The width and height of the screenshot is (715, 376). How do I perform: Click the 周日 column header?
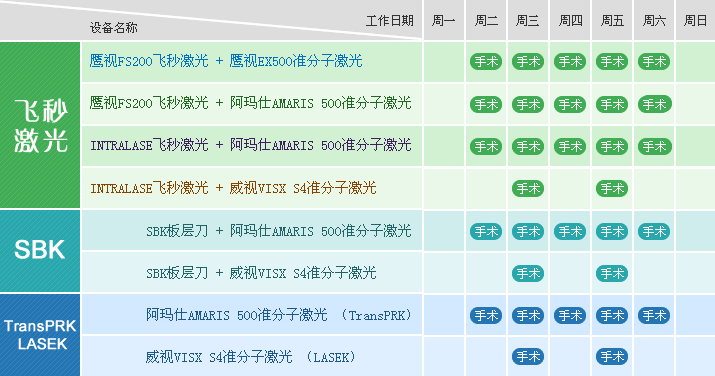(695, 21)
